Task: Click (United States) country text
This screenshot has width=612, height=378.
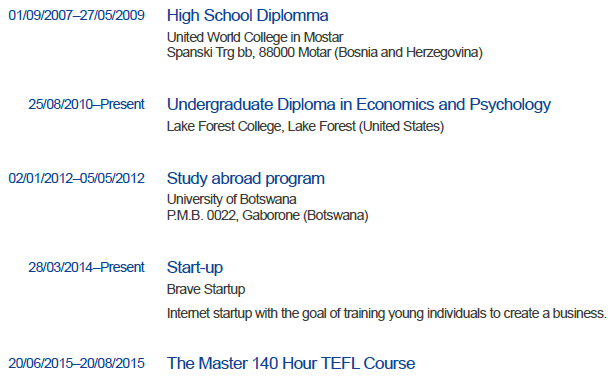Action: click(x=401, y=127)
